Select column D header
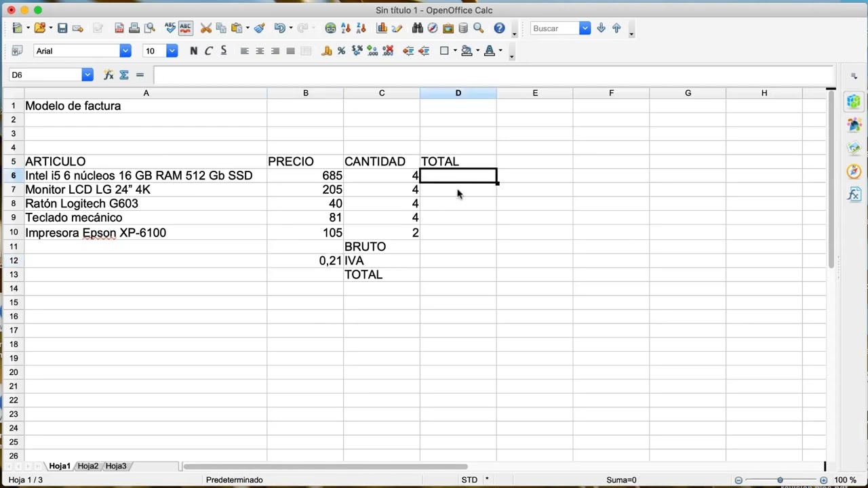Image resolution: width=868 pixels, height=488 pixels. [458, 93]
